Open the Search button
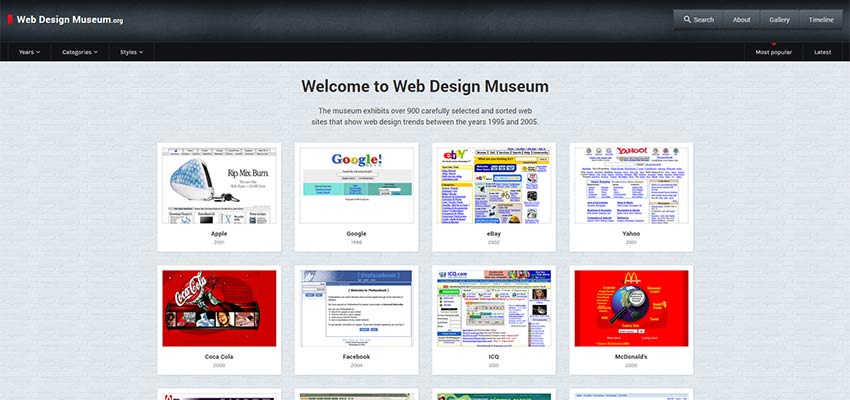This screenshot has height=400, width=850. coord(698,20)
